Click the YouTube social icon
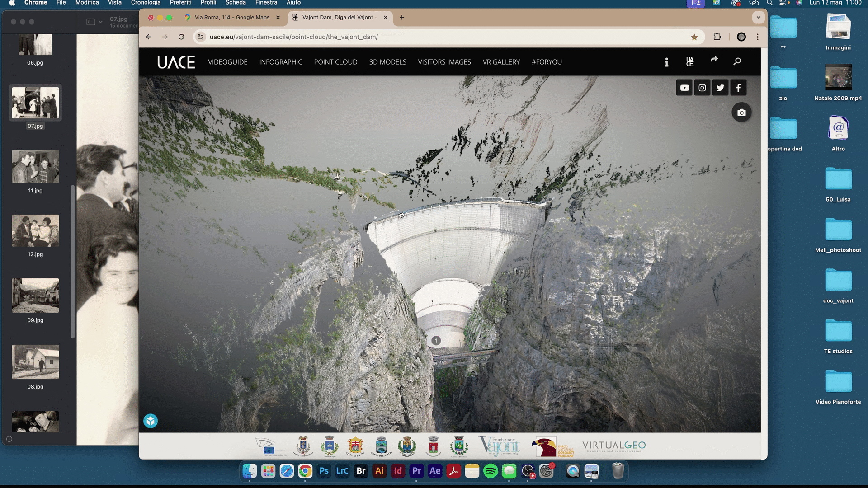 click(684, 88)
